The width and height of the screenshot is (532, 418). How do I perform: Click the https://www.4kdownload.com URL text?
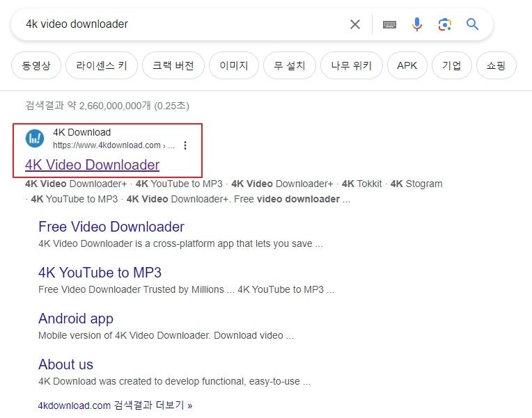point(107,145)
